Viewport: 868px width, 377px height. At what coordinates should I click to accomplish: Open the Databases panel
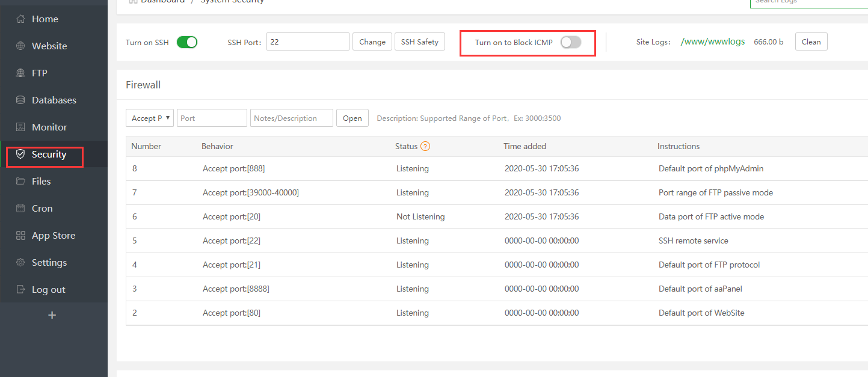click(x=54, y=100)
